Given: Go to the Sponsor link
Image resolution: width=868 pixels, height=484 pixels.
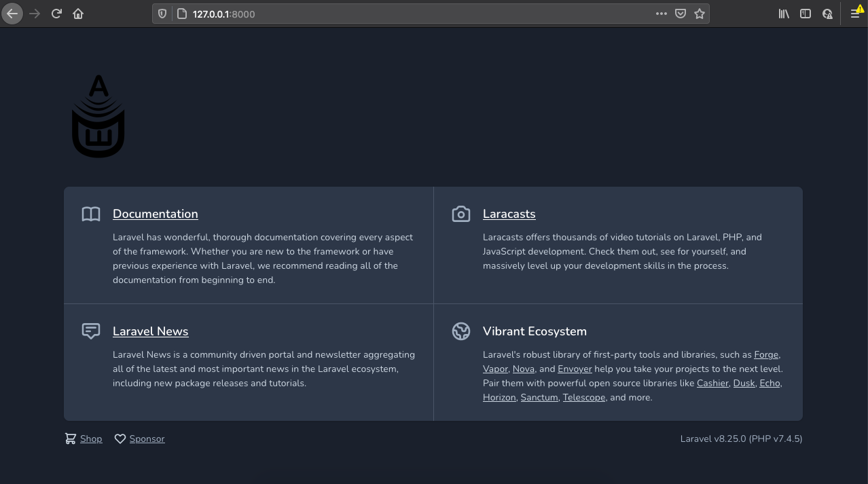Looking at the screenshot, I should point(147,439).
